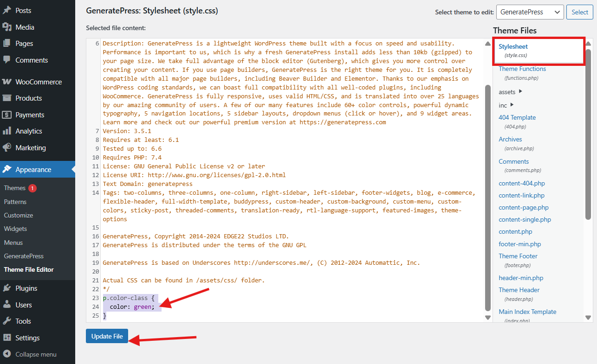
Task: Click the Appearance paintbrush icon
Action: pyautogui.click(x=7, y=169)
